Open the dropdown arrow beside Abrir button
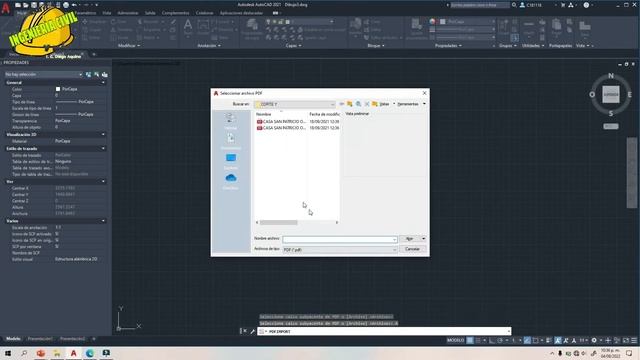Viewport: 640px width, 360px height. pyautogui.click(x=423, y=239)
